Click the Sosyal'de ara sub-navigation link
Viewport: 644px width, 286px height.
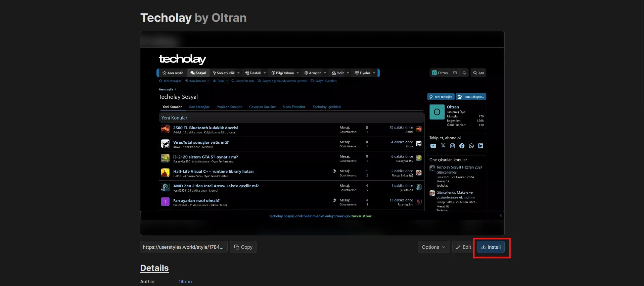click(242, 81)
